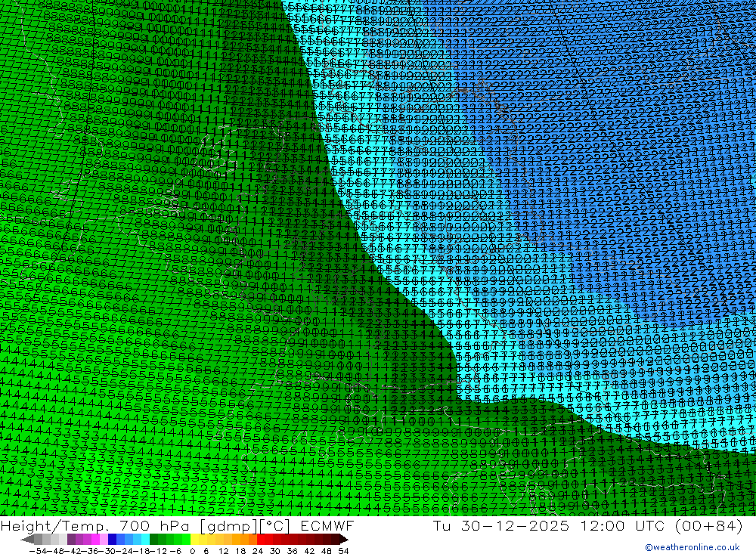Click the '(00+84)' forecast offset text

point(709,526)
